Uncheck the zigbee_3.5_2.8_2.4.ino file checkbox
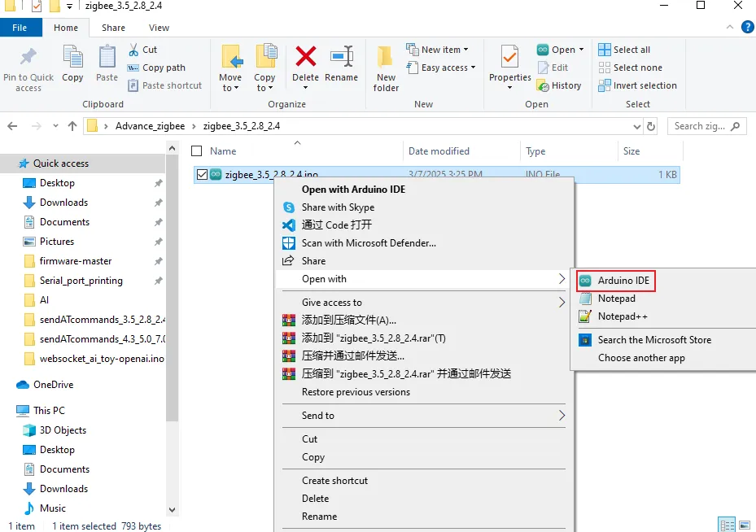This screenshot has height=532, width=756. (203, 174)
